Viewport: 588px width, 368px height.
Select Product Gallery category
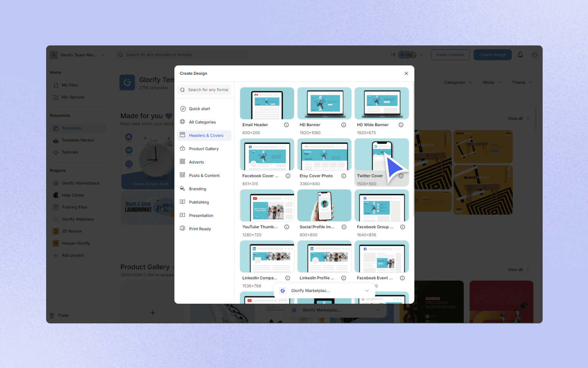[x=204, y=149]
